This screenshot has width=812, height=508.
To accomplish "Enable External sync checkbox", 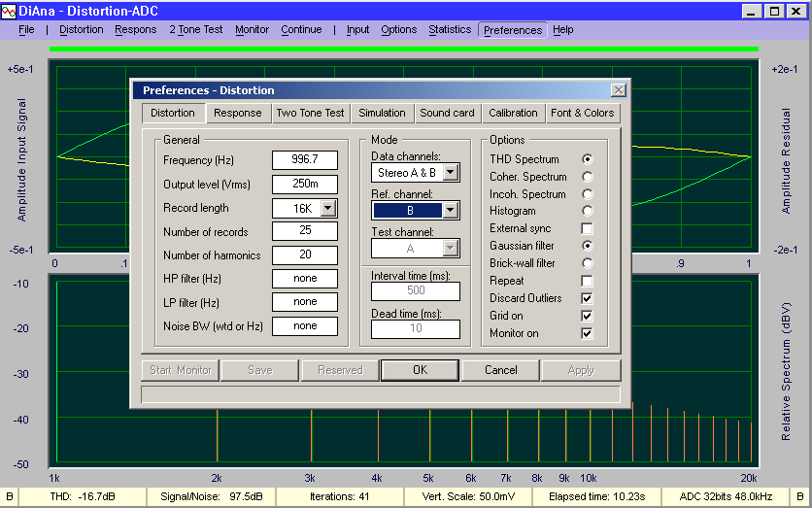I will coord(587,228).
